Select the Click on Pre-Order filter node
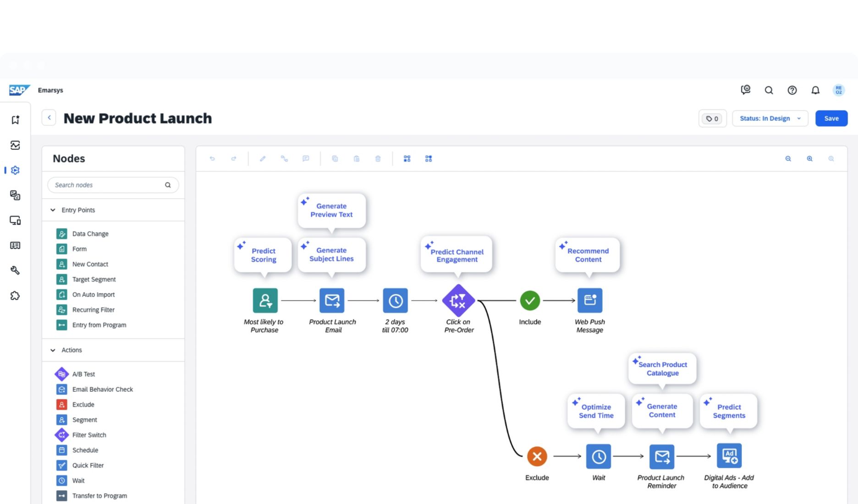Screen dimensions: 858x504 pos(457,301)
